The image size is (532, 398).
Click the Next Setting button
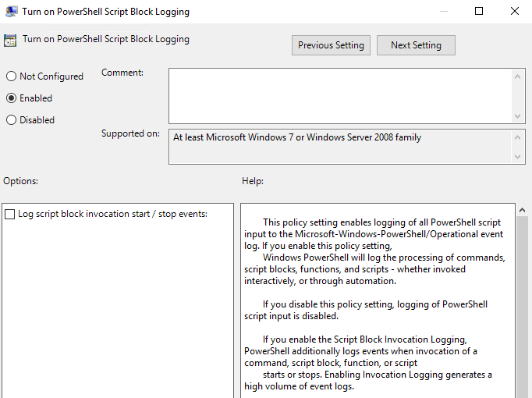[416, 45]
